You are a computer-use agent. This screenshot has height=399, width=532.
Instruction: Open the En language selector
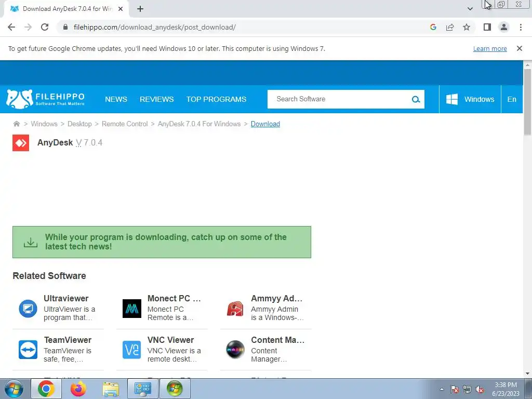point(512,99)
